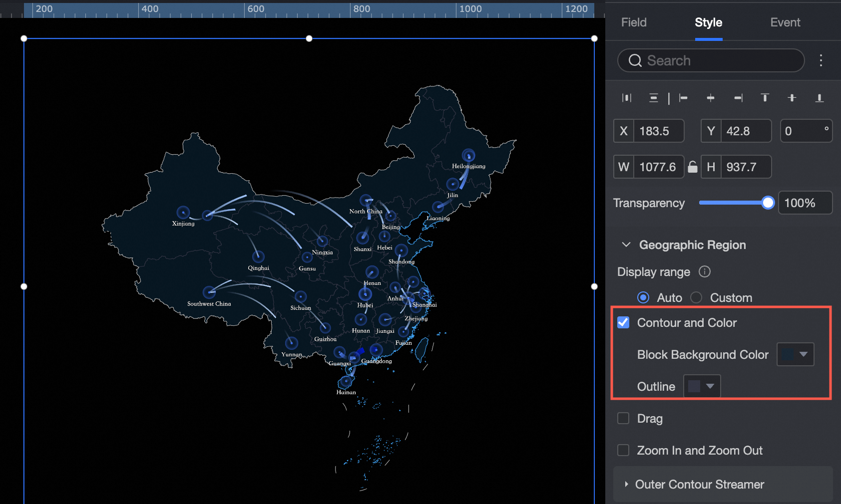The width and height of the screenshot is (841, 504).
Task: Uncheck the Contour and Color checkbox
Action: [x=623, y=322]
